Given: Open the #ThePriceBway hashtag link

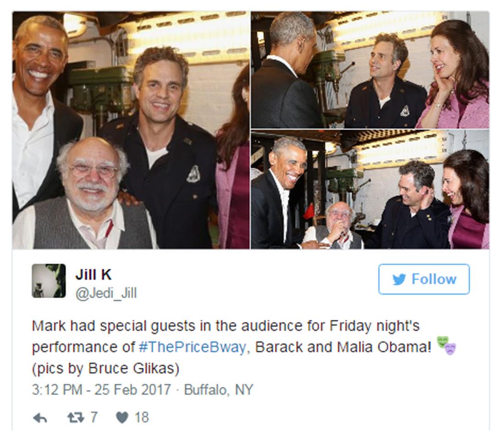Looking at the screenshot, I should (x=192, y=347).
